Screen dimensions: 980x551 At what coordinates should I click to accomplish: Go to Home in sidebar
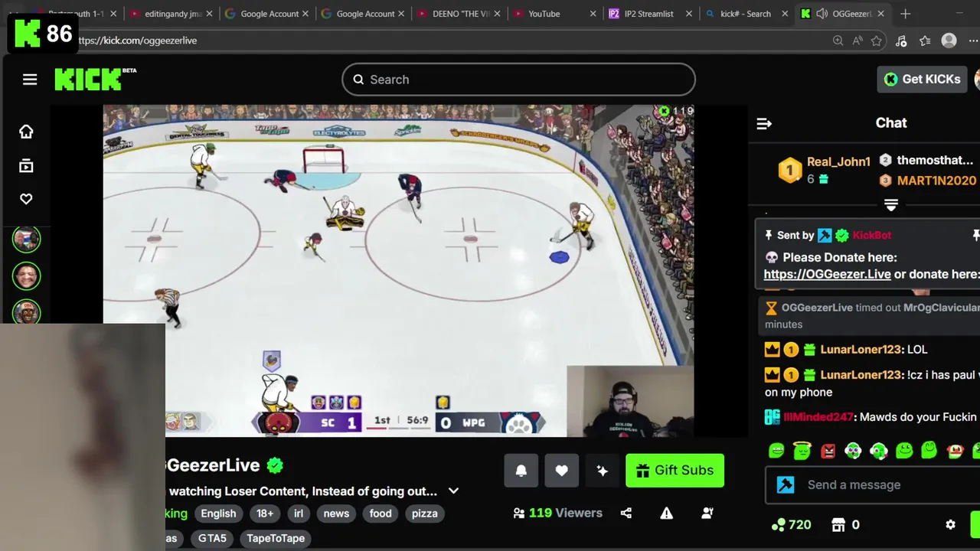click(26, 132)
